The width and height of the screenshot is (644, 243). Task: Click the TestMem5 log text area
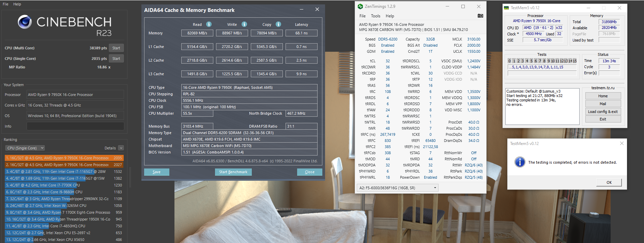[542, 107]
